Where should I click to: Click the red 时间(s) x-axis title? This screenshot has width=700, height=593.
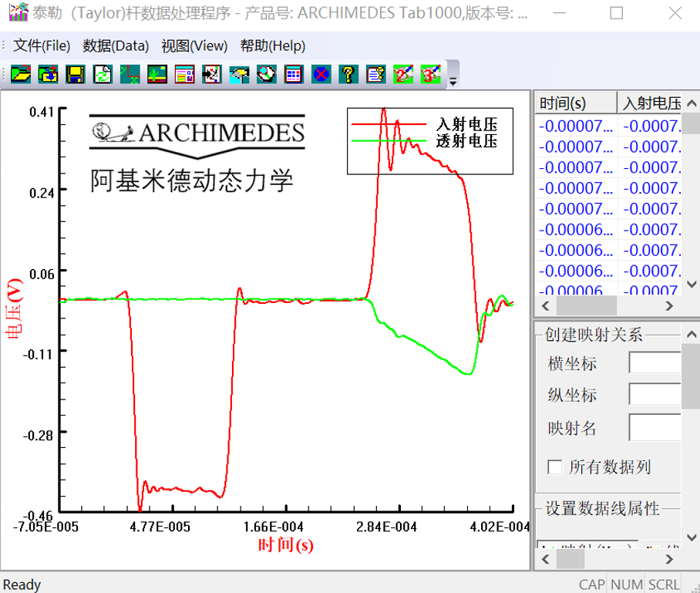pyautogui.click(x=286, y=544)
